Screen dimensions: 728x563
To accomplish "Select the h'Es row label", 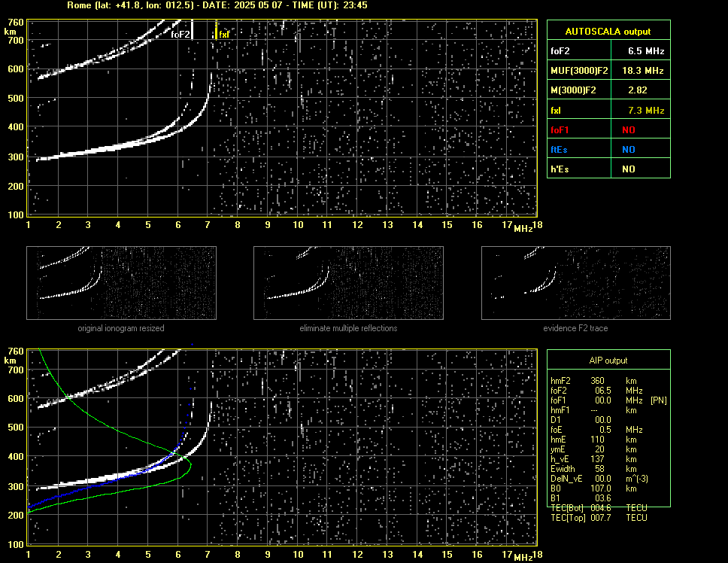I will pyautogui.click(x=560, y=169).
